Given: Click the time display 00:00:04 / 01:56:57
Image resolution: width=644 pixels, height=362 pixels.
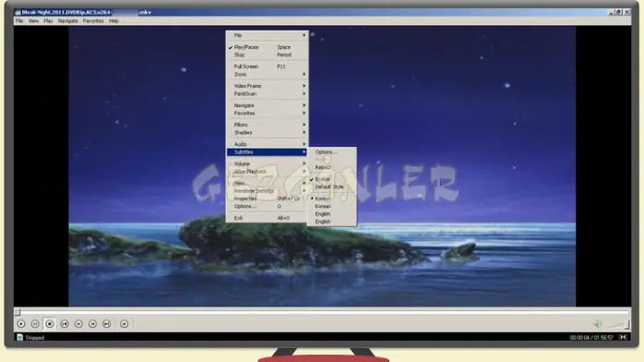Looking at the screenshot, I should 591,338.
